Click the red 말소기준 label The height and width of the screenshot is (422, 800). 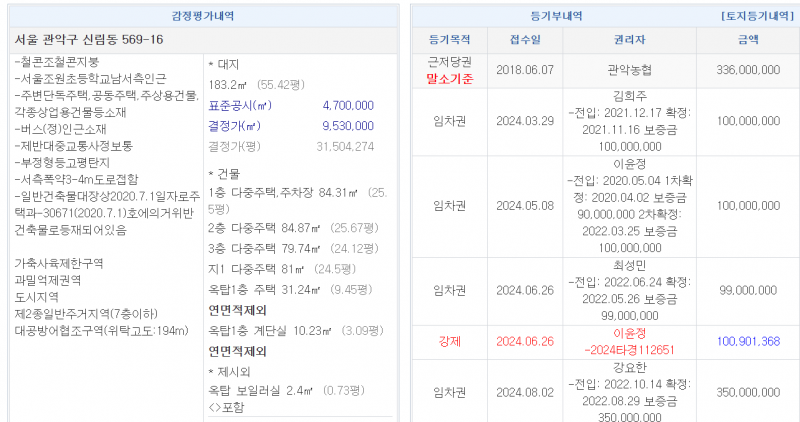coord(449,78)
